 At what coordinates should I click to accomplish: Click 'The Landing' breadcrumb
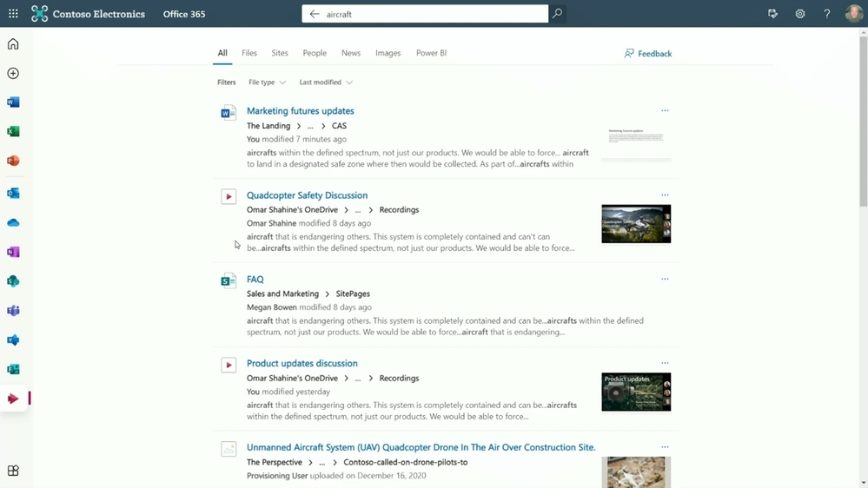(268, 126)
